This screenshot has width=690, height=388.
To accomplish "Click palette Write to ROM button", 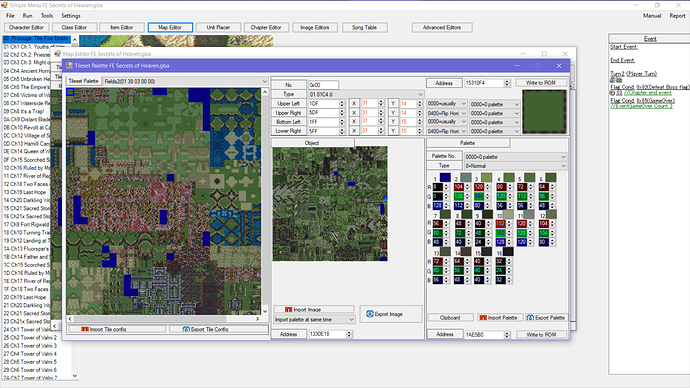I will (541, 335).
